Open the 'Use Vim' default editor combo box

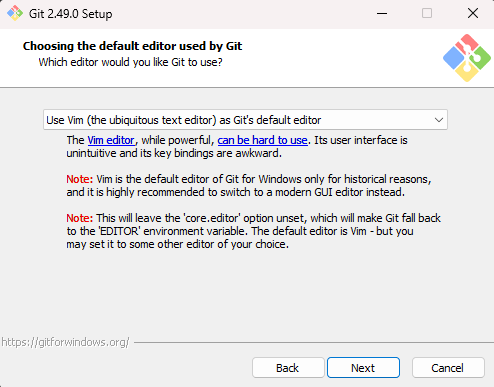[245, 120]
